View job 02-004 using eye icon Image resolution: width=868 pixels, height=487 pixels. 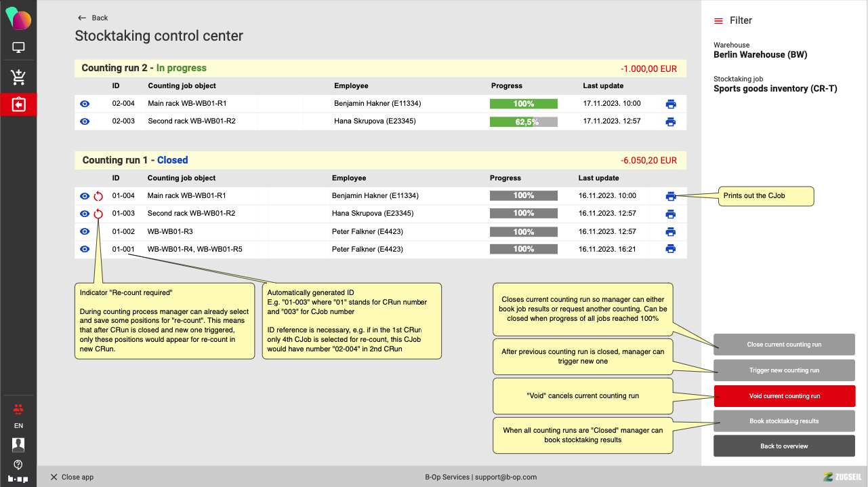pos(85,104)
